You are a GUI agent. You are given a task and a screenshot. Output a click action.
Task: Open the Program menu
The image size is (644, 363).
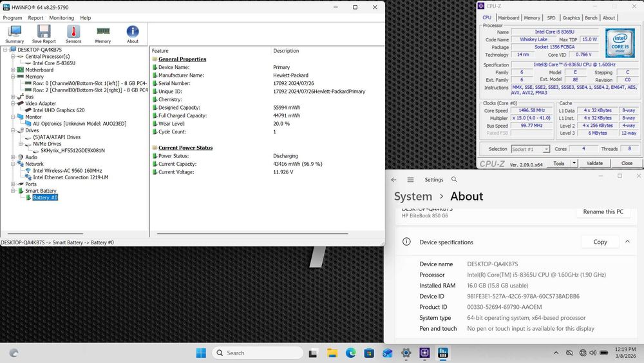(12, 18)
